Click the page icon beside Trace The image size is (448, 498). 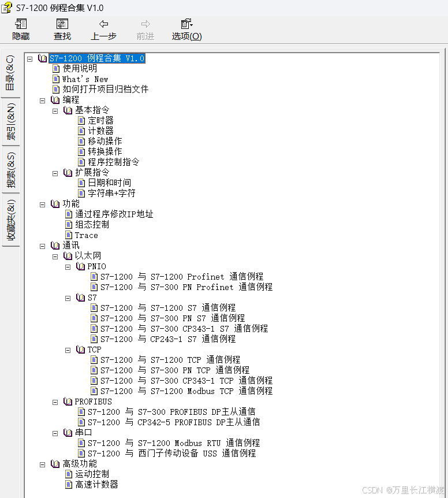[x=69, y=235]
